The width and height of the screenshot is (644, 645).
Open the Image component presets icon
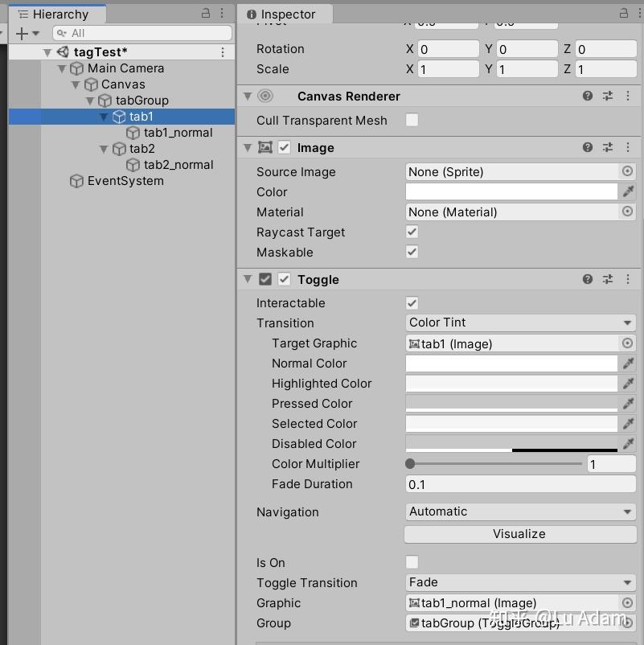[608, 147]
